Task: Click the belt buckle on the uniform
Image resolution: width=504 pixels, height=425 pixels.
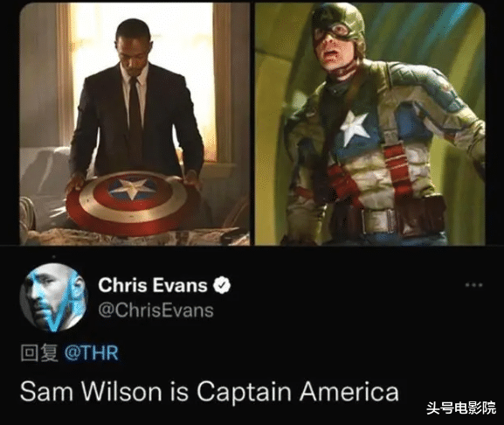Action: [x=378, y=221]
